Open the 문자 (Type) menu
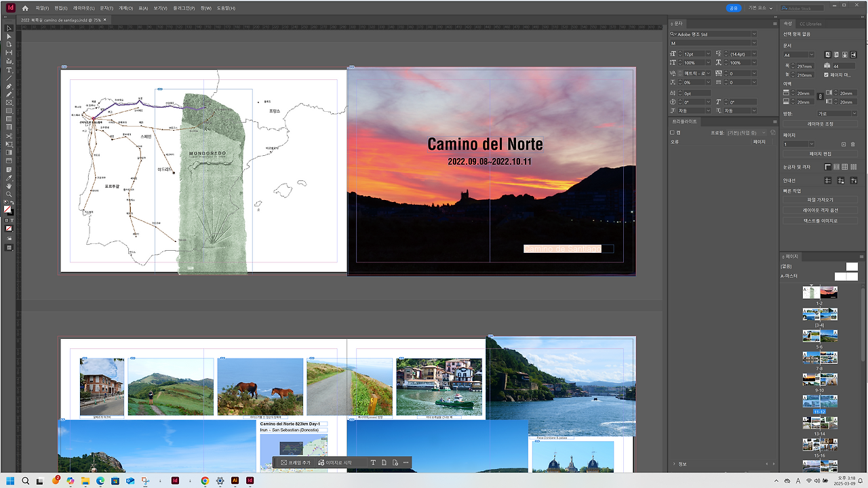The width and height of the screenshot is (868, 488). (x=106, y=8)
